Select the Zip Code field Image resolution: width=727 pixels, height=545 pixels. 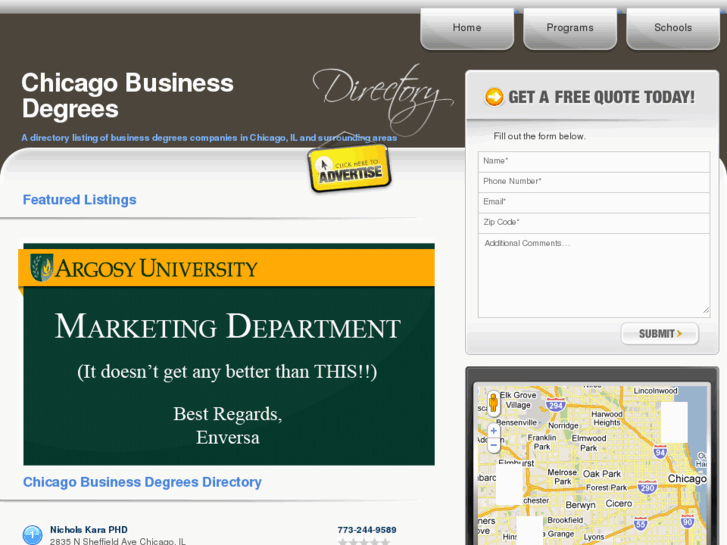[594, 223]
